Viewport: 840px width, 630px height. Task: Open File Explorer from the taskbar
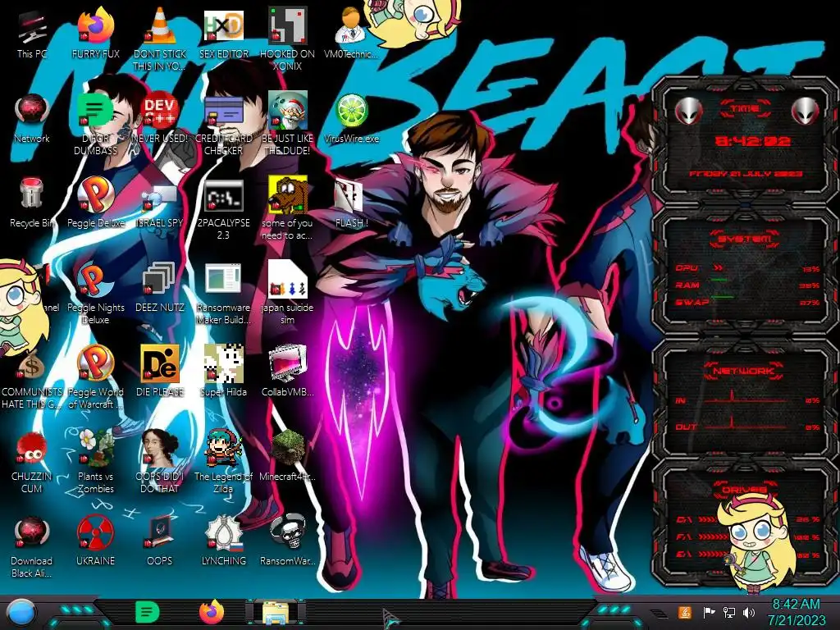(276, 614)
